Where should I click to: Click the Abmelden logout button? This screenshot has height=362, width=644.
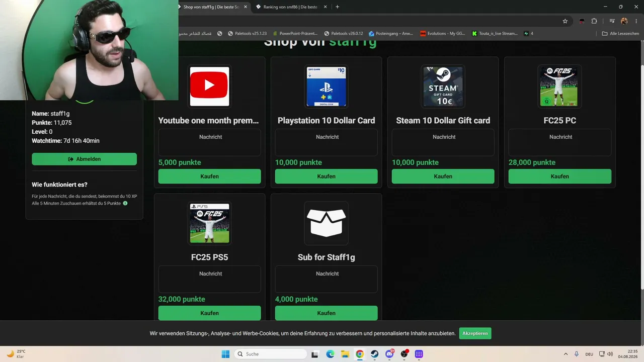pyautogui.click(x=85, y=159)
